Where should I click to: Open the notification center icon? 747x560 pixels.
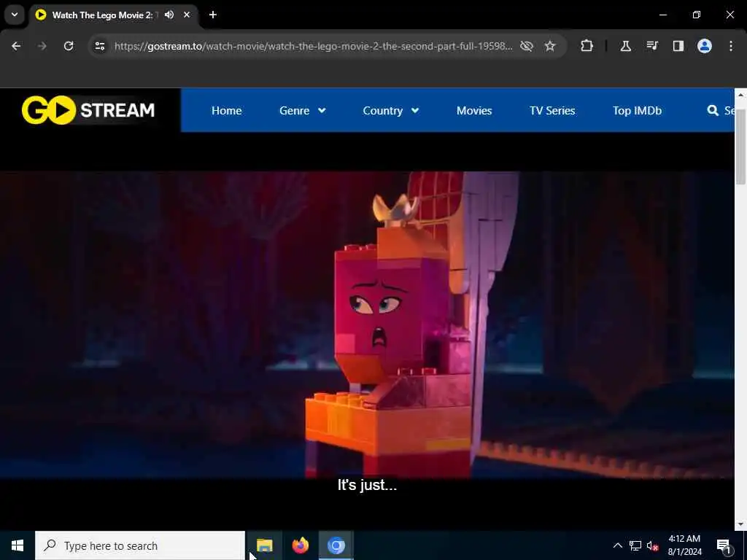(x=724, y=545)
